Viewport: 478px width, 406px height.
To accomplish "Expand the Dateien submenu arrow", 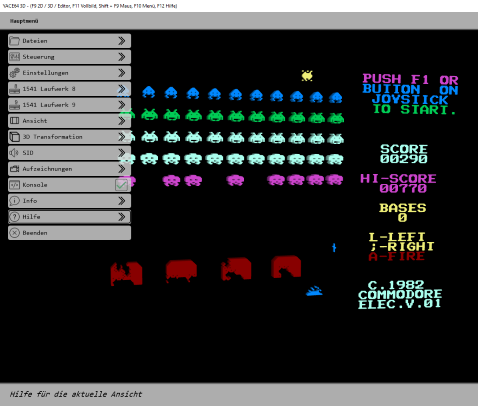I will tap(122, 41).
